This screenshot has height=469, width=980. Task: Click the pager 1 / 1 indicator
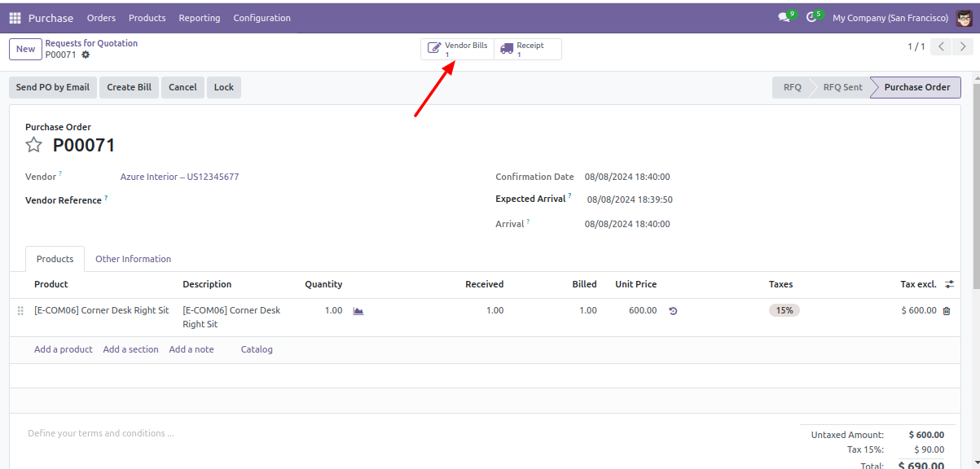tap(916, 47)
